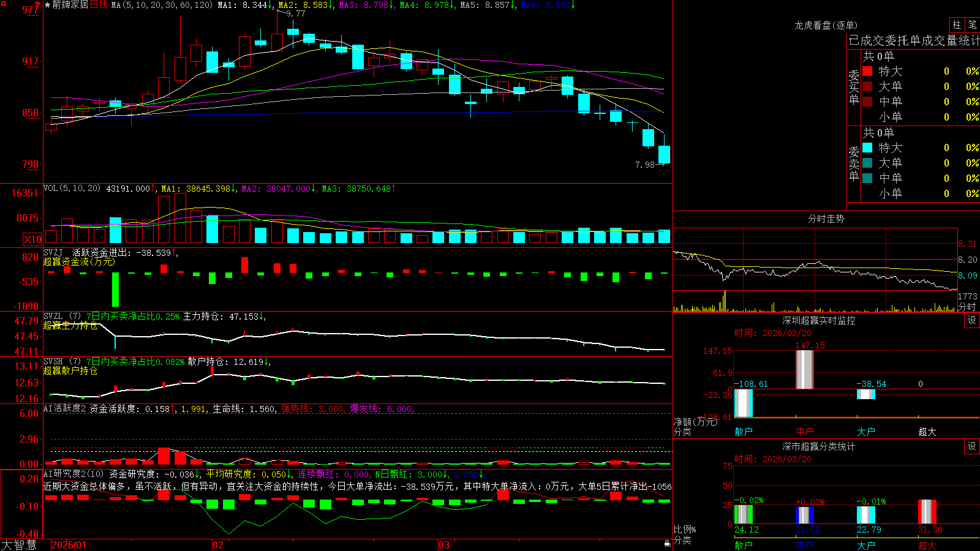Click the 散户持仓: 12.619 value
980x551 pixels.
(x=226, y=362)
